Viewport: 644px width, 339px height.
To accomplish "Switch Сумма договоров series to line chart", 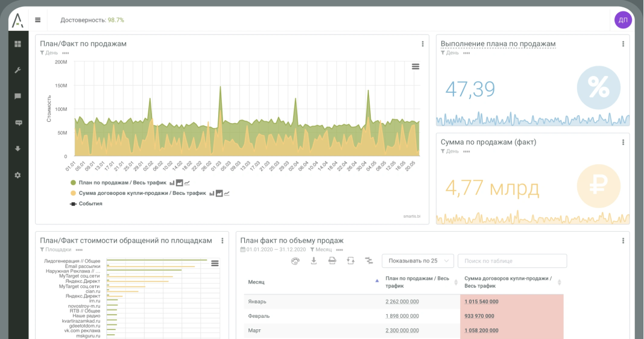I will click(227, 194).
